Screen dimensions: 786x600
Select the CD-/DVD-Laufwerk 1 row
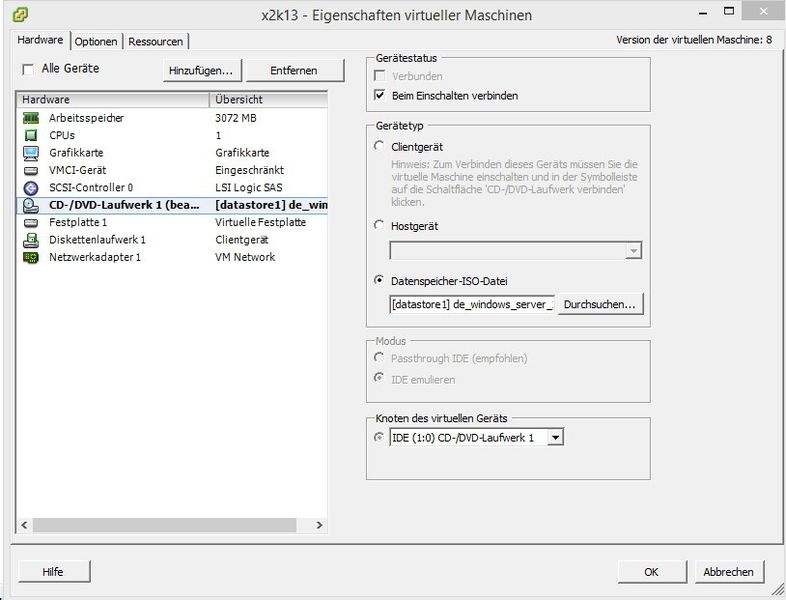172,206
